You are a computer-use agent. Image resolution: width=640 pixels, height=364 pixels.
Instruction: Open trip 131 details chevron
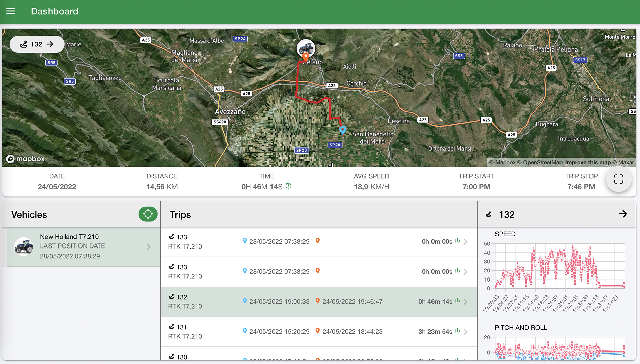pyautogui.click(x=465, y=332)
